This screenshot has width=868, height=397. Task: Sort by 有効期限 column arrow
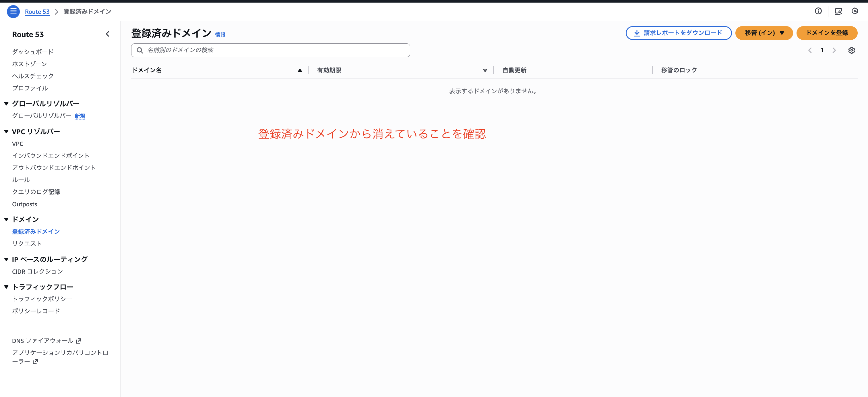tap(485, 70)
